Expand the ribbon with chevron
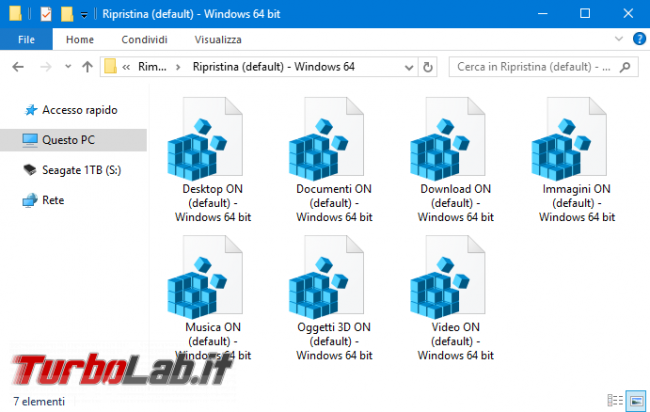650x412 pixels. (619, 39)
